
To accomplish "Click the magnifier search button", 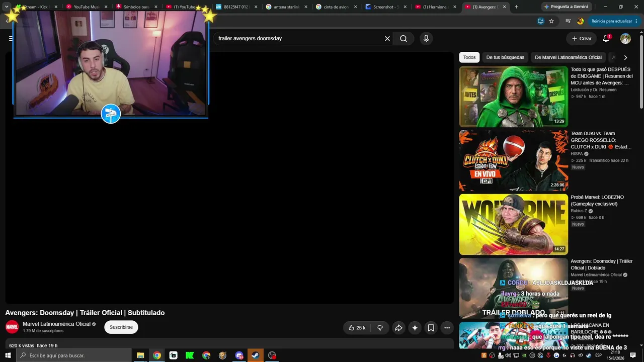I will [x=404, y=39].
